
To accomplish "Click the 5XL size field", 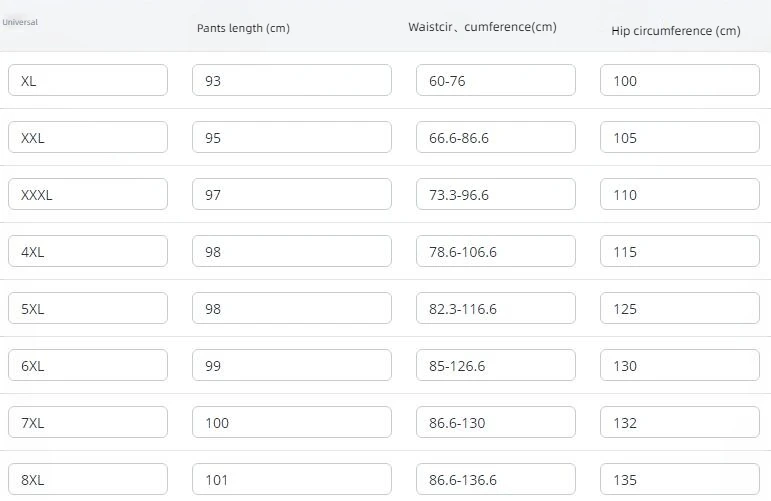I will click(x=88, y=309).
